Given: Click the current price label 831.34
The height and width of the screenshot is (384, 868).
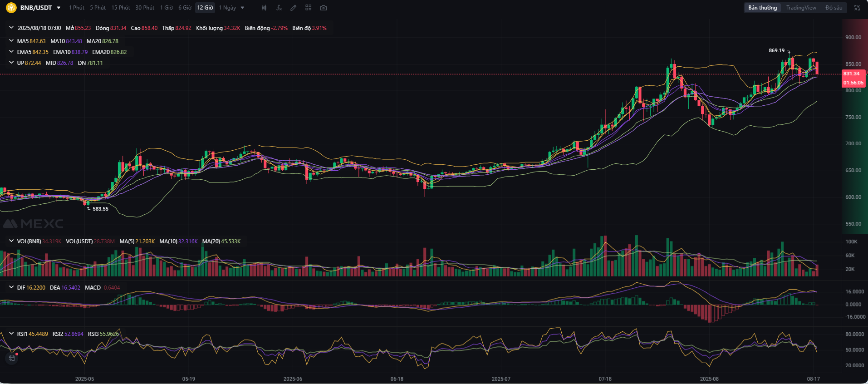Looking at the screenshot, I should (852, 74).
